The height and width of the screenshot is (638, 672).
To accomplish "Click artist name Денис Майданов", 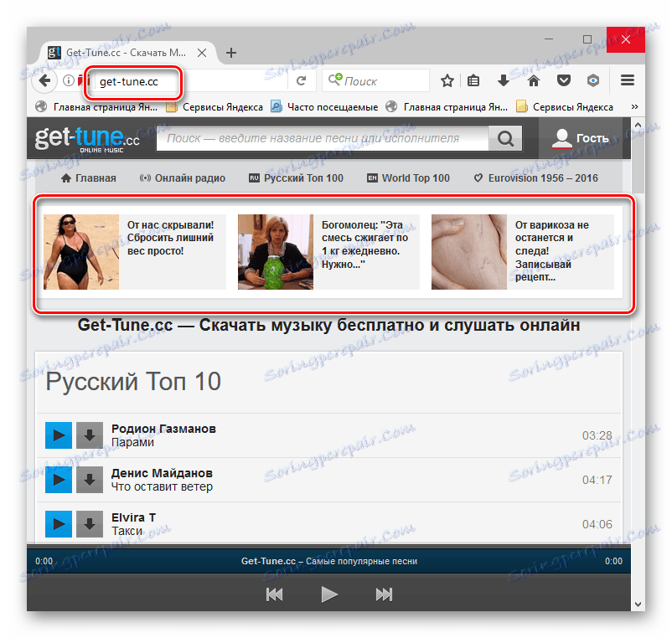I will pyautogui.click(x=162, y=473).
